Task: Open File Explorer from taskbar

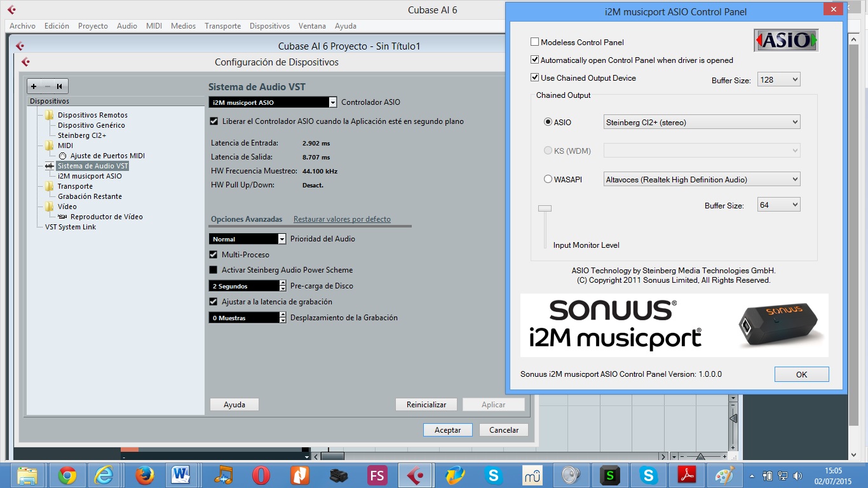Action: pyautogui.click(x=27, y=475)
